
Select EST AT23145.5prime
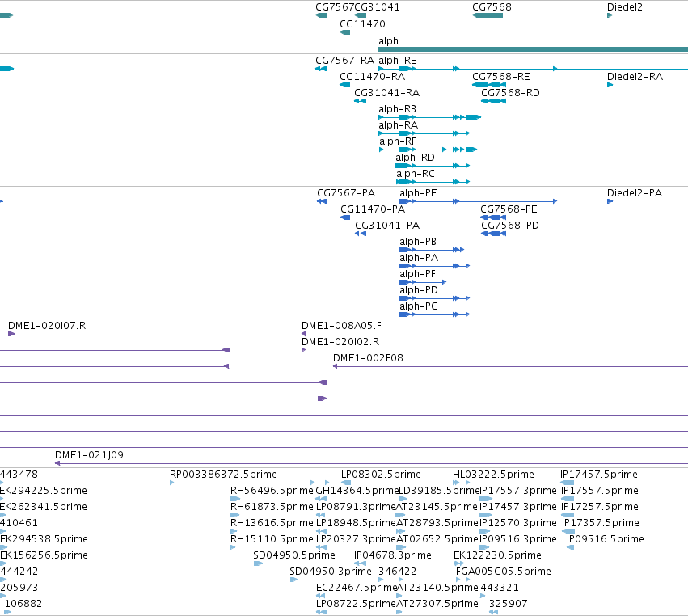point(401,515)
